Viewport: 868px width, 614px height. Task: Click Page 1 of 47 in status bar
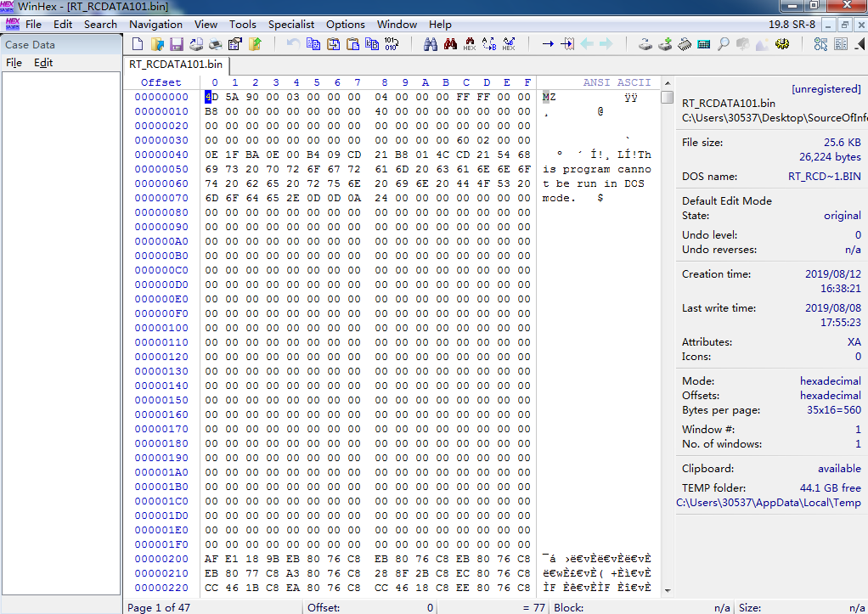click(159, 607)
